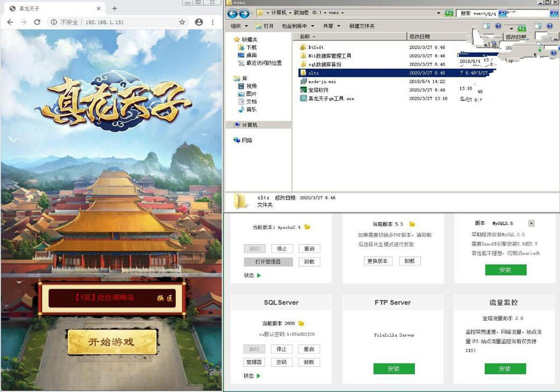
Task: Refresh the game page in the browser
Action: coord(37,22)
